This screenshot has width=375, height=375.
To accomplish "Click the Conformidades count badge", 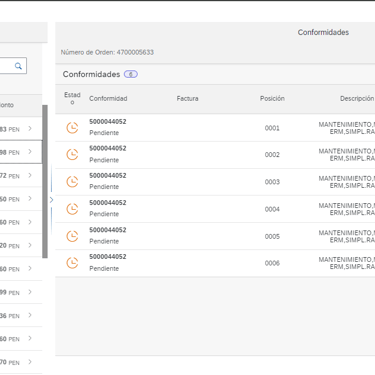I will (x=131, y=74).
